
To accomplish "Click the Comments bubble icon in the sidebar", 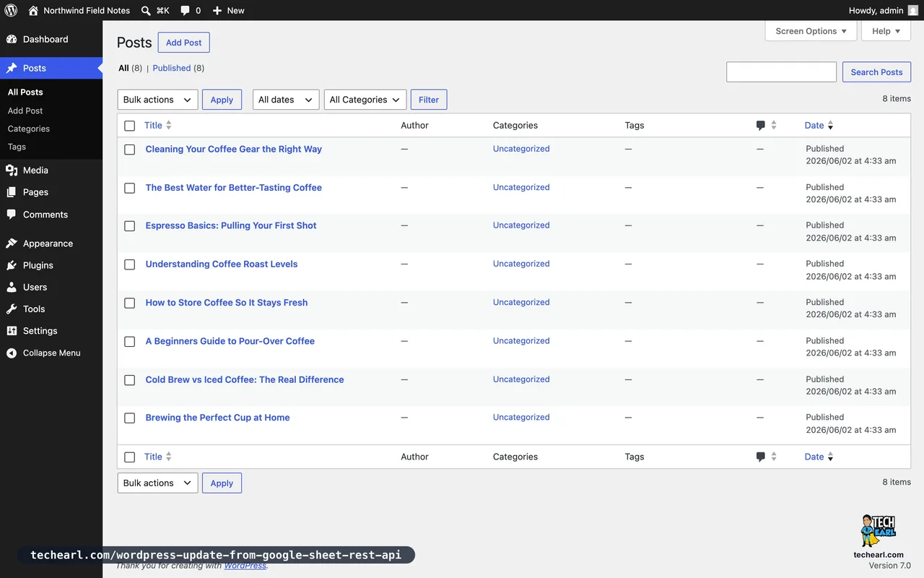I will [12, 215].
